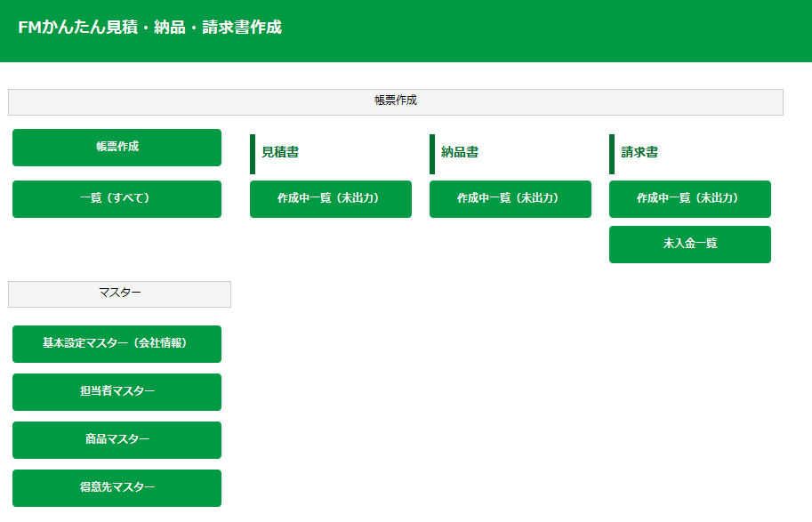Click the green accent bar beside 請求書

pyautogui.click(x=612, y=154)
